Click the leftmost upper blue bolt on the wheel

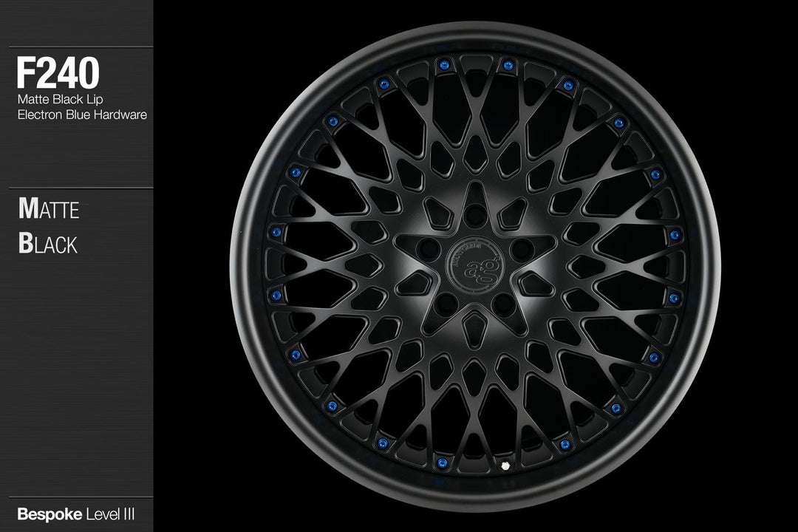276,233
